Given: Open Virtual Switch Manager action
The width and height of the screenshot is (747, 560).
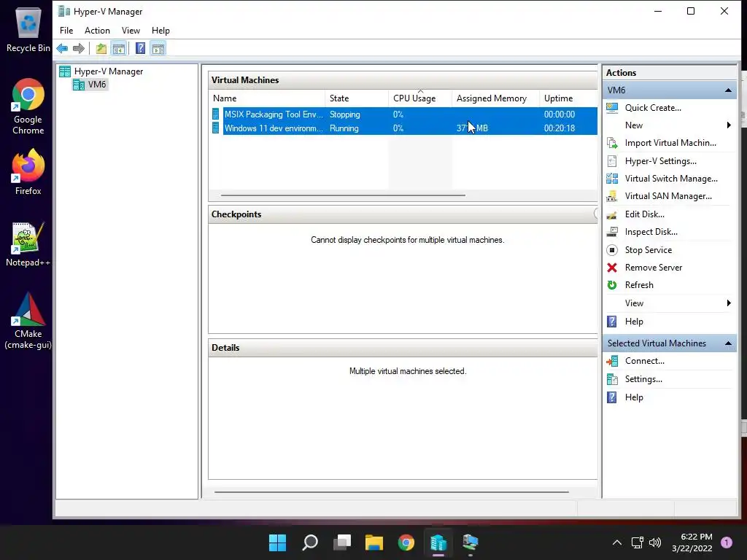Looking at the screenshot, I should tap(671, 179).
